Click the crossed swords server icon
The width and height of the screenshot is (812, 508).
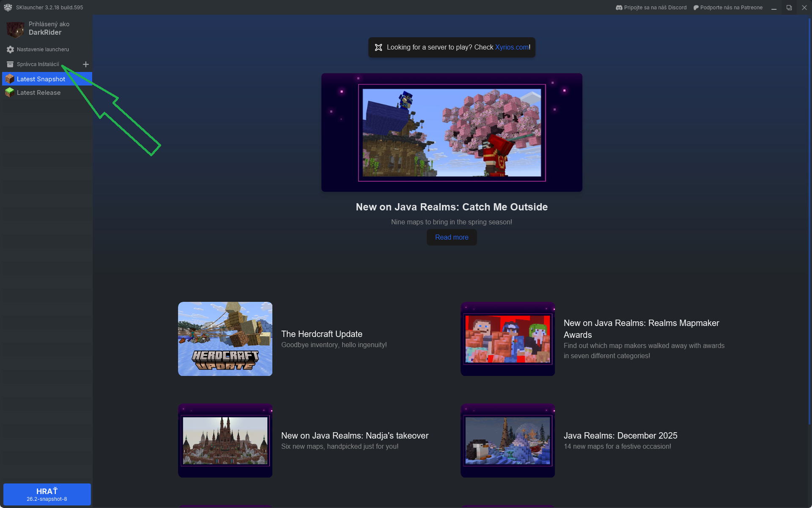coord(379,47)
